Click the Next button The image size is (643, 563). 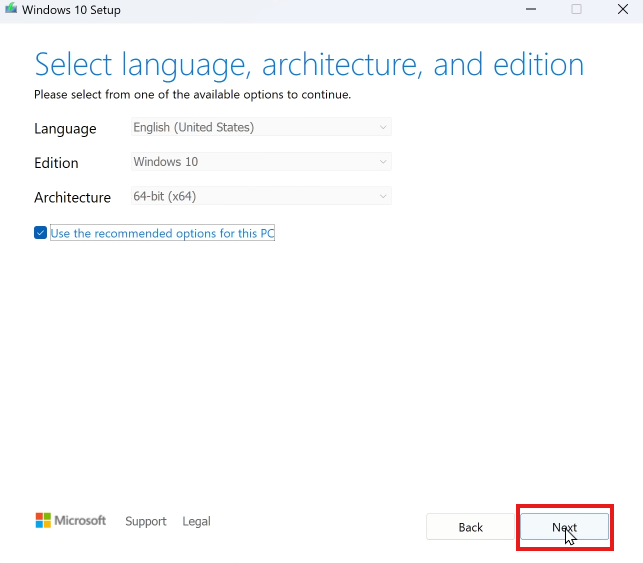point(564,527)
